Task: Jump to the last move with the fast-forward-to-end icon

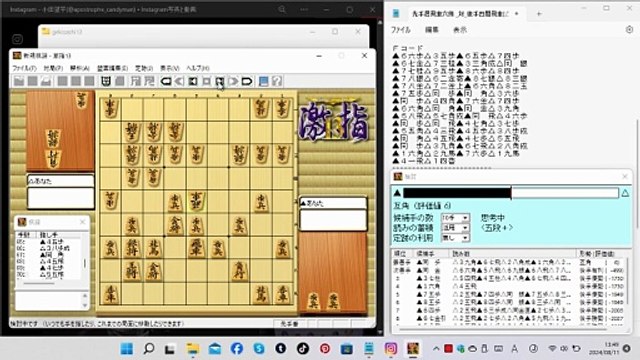Action: [x=247, y=81]
